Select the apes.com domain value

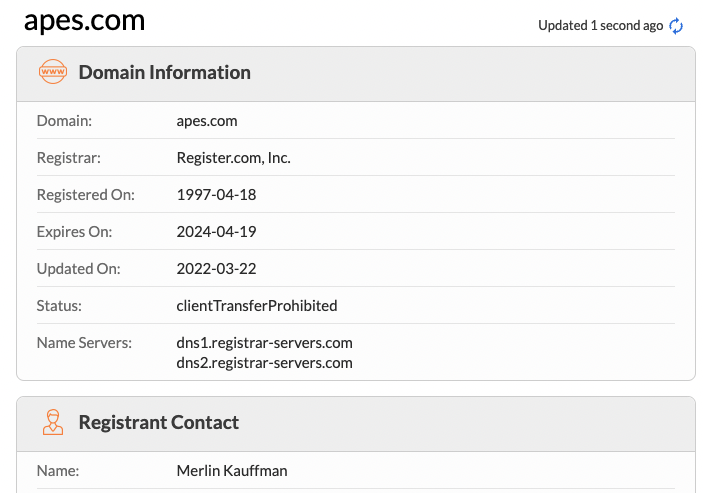[207, 121]
